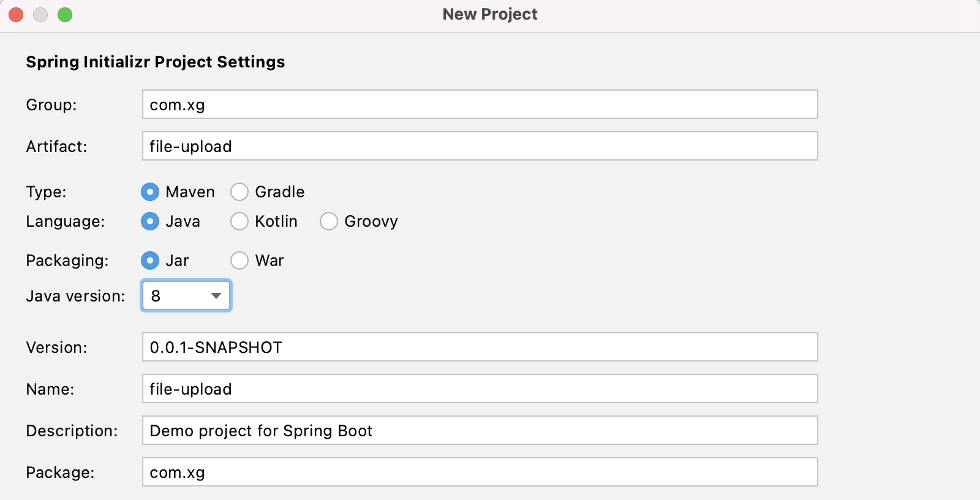Select Groovy language option

tap(329, 221)
